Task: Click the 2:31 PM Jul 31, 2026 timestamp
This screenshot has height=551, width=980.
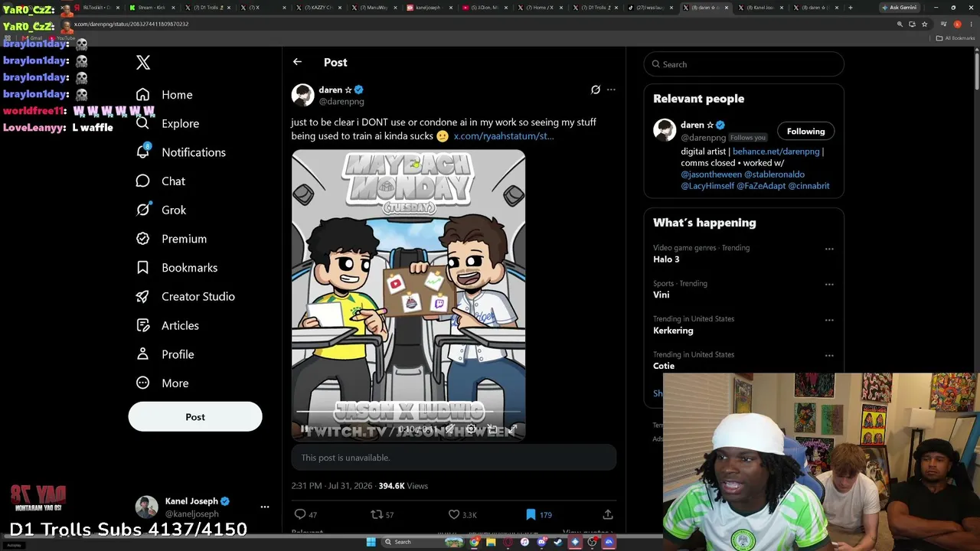Action: 332,486
